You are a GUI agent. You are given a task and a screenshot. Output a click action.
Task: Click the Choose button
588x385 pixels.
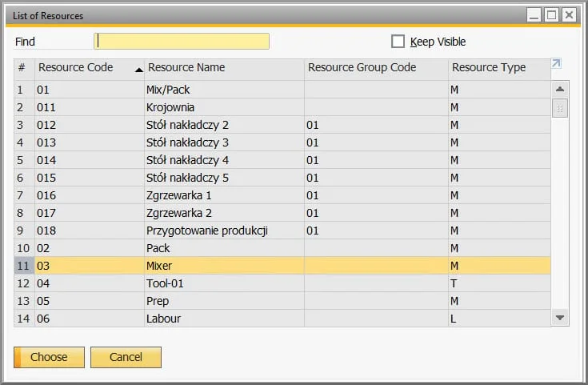pyautogui.click(x=49, y=357)
